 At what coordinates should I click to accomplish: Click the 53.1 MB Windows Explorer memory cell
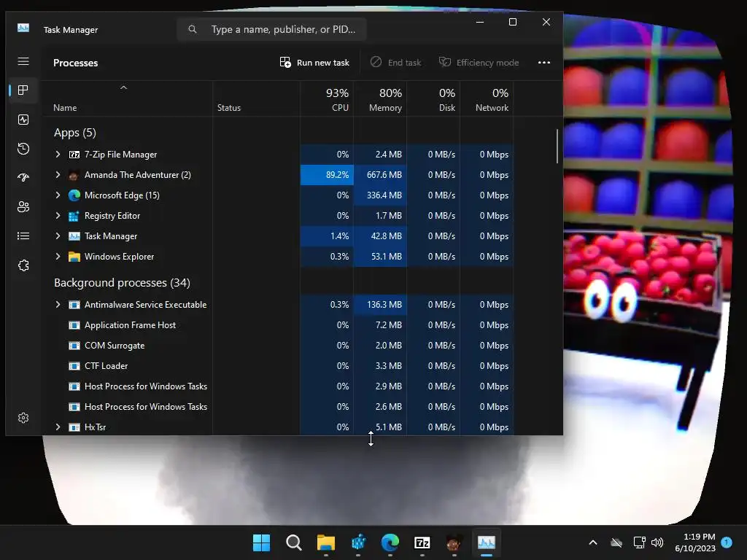[380, 257]
